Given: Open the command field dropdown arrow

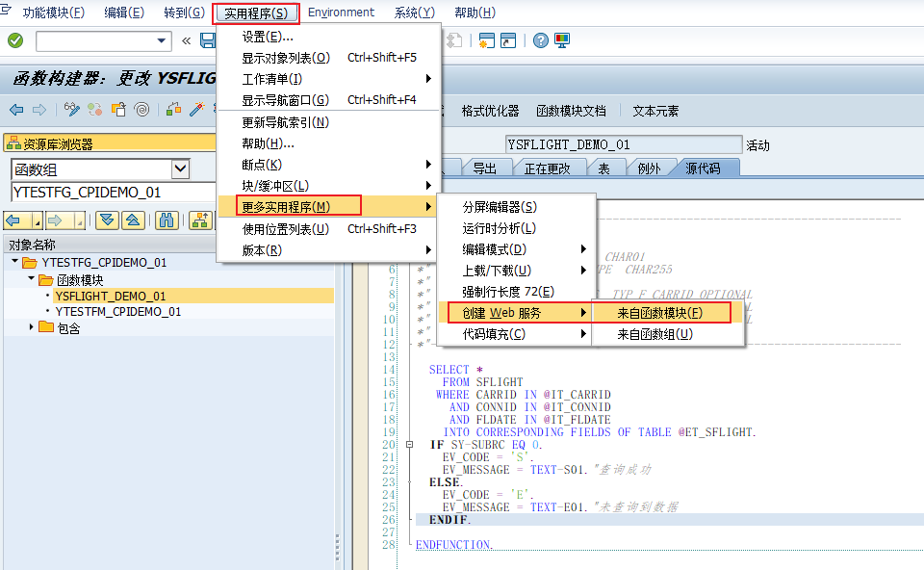Looking at the screenshot, I should [x=161, y=40].
